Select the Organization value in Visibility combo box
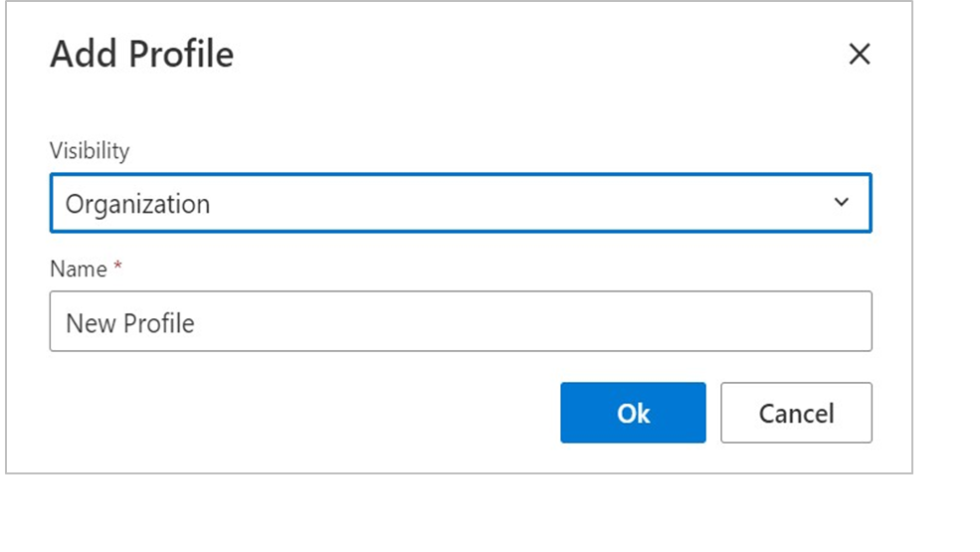 click(137, 204)
